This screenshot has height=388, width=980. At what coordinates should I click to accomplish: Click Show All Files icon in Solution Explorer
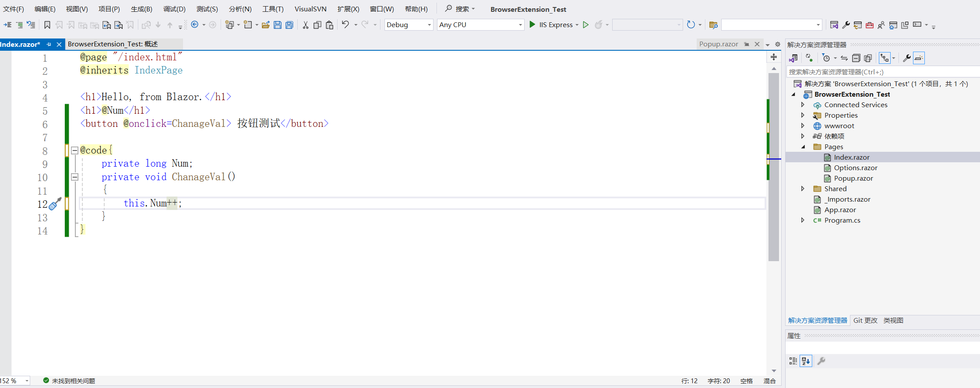tap(868, 58)
